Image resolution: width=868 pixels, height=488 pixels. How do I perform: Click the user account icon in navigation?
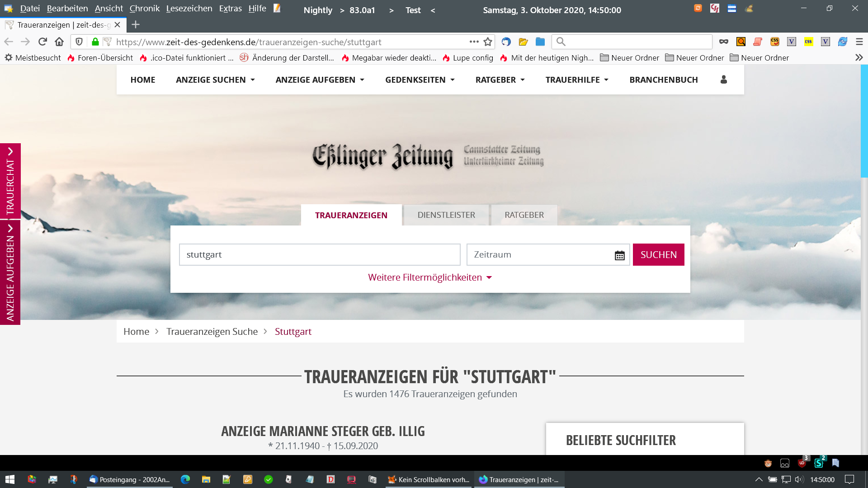click(x=723, y=80)
